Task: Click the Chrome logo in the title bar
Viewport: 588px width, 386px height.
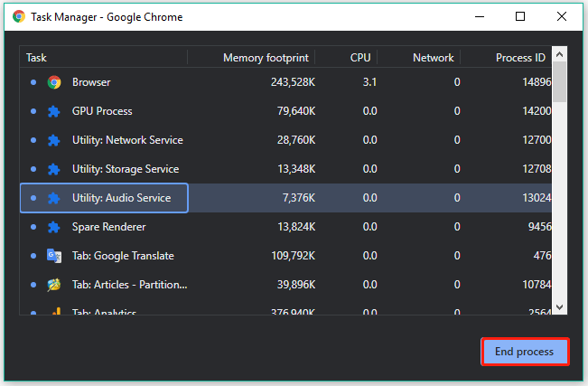Action: tap(15, 16)
